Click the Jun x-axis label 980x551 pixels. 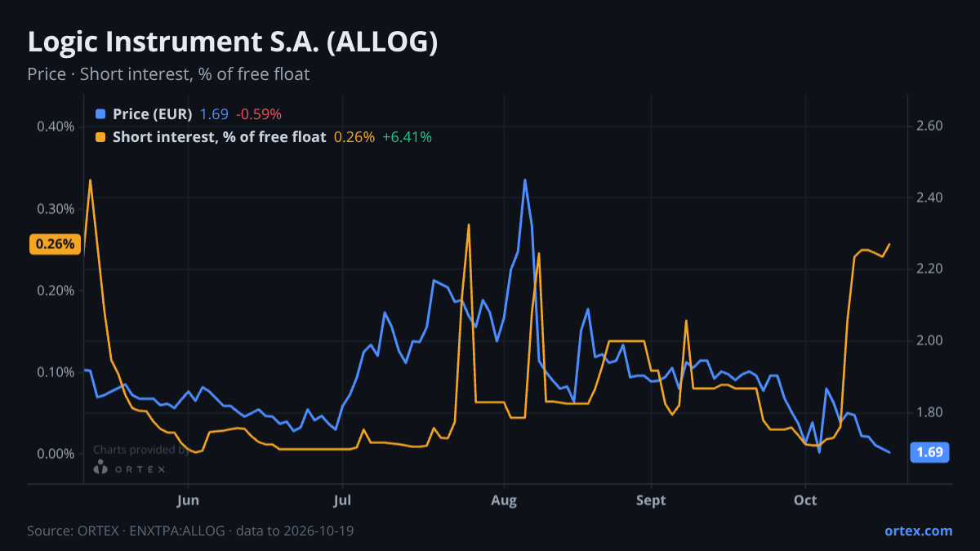point(188,500)
